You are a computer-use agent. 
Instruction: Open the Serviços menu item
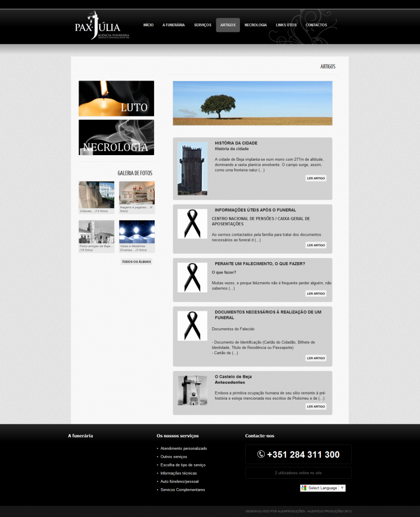(202, 25)
